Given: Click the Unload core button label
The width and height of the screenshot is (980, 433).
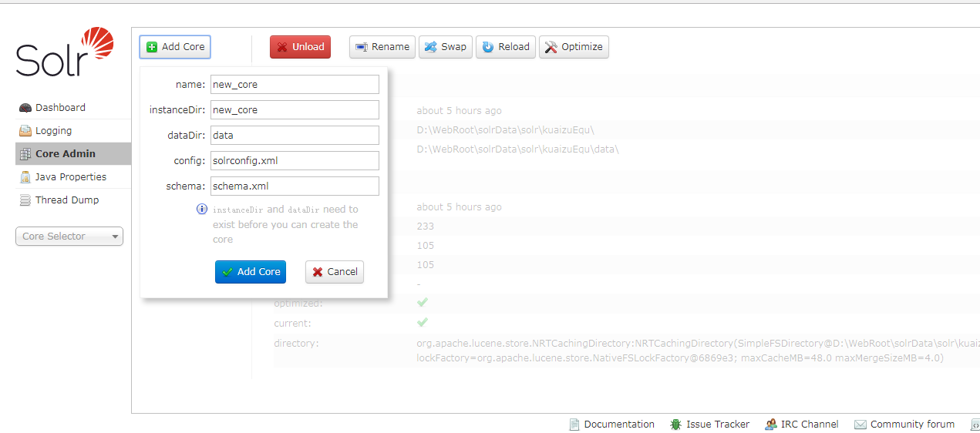Looking at the screenshot, I should coord(308,47).
